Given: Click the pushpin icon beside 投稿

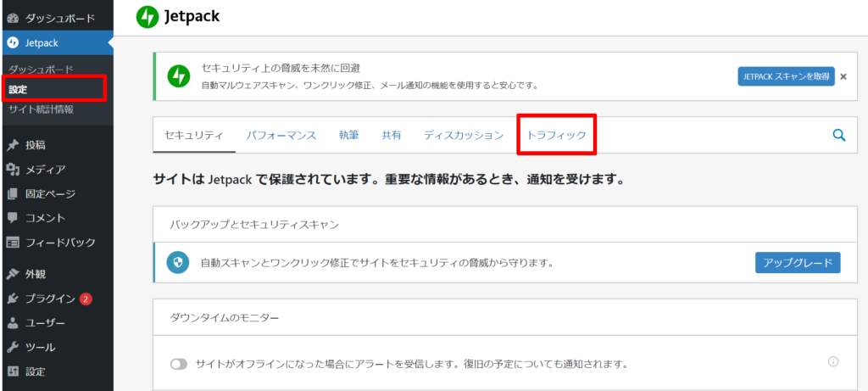Looking at the screenshot, I should tap(13, 145).
